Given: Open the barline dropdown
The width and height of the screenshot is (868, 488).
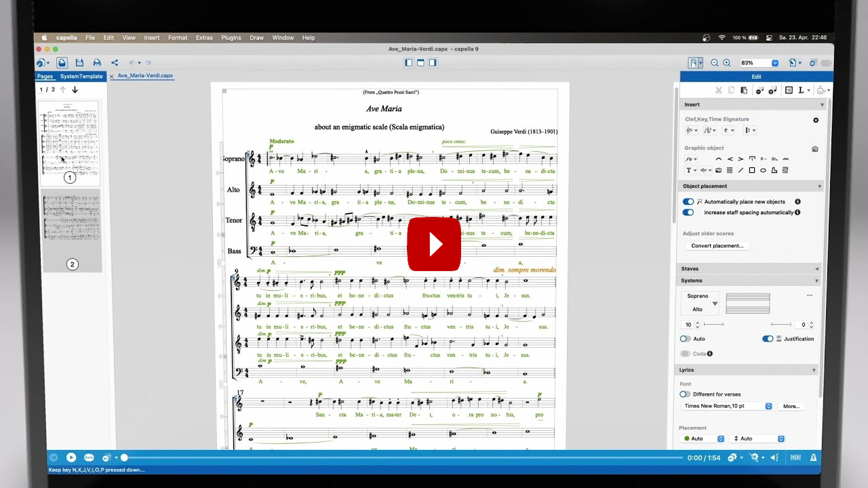Looking at the screenshot, I should pyautogui.click(x=750, y=130).
